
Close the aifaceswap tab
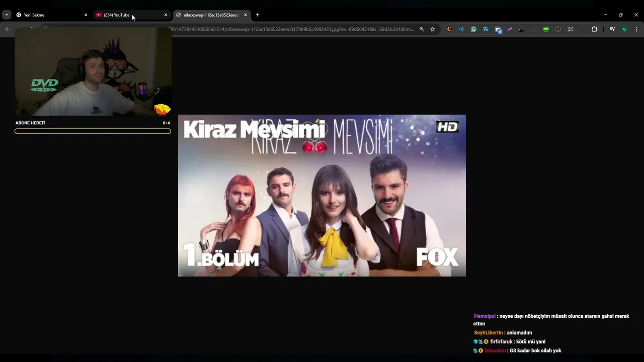coord(246,15)
